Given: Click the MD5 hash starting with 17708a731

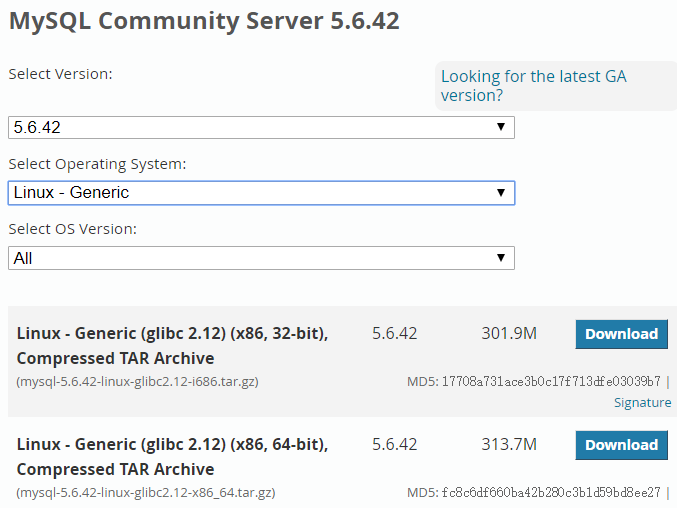Looking at the screenshot, I should tap(551, 382).
